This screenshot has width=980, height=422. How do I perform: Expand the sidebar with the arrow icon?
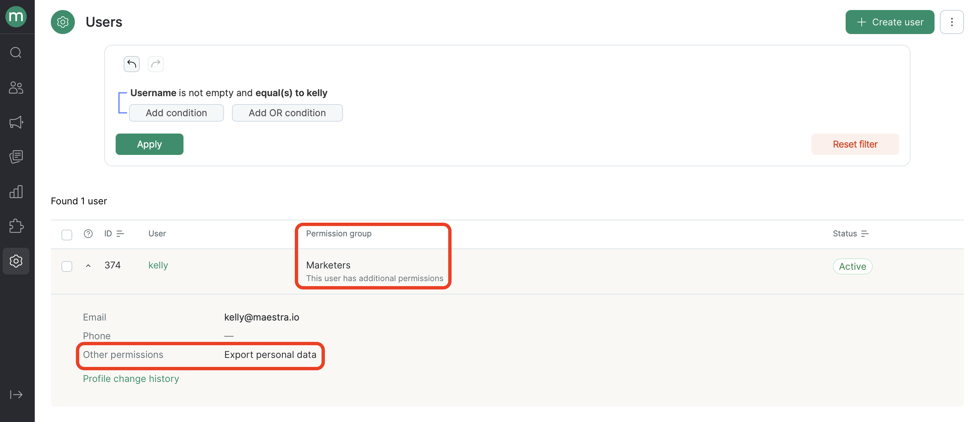pyautogui.click(x=16, y=395)
